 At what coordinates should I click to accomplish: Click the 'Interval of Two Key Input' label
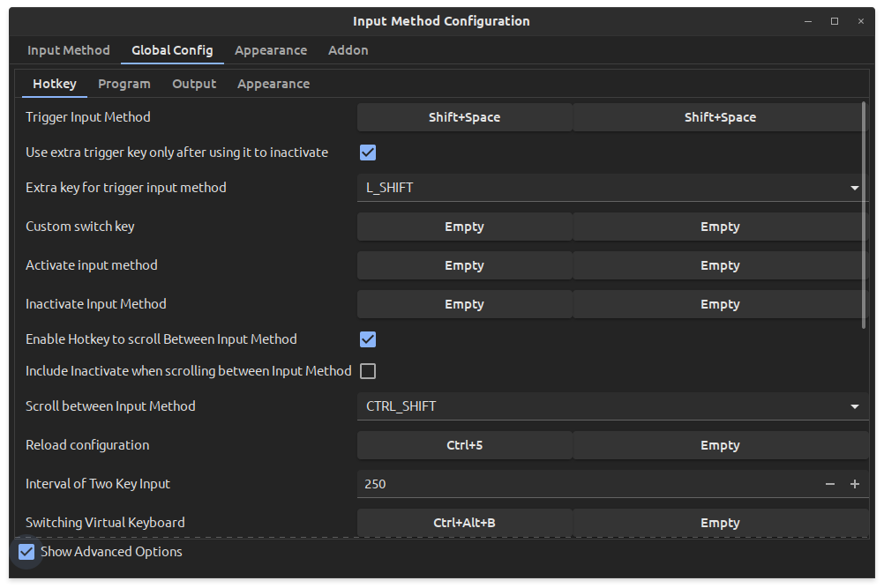pyautogui.click(x=98, y=484)
